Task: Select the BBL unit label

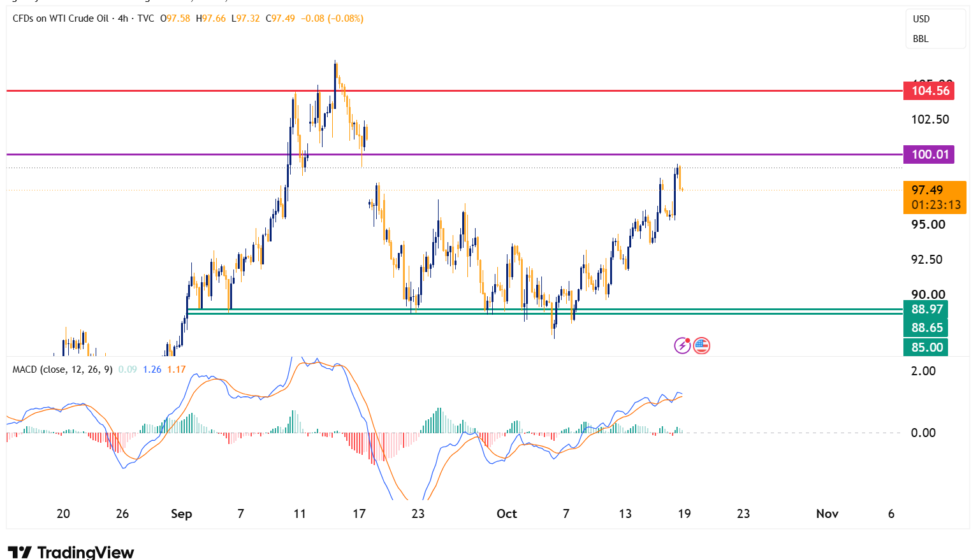Action: point(921,39)
